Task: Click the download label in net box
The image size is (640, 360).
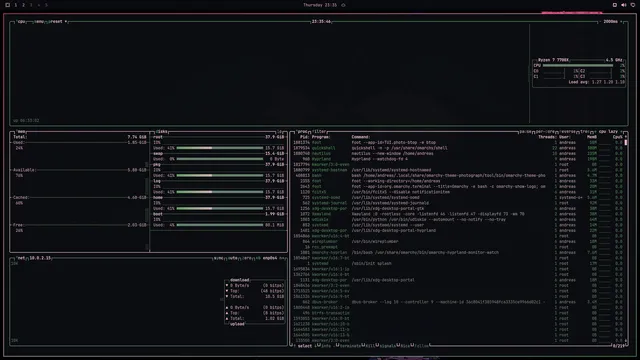Action: pos(240,280)
